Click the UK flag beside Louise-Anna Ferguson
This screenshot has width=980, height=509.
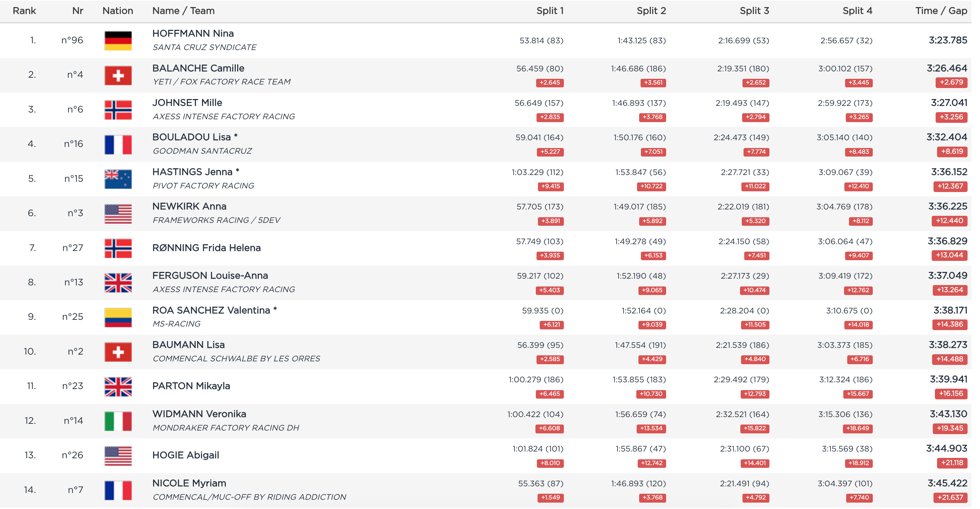(118, 283)
